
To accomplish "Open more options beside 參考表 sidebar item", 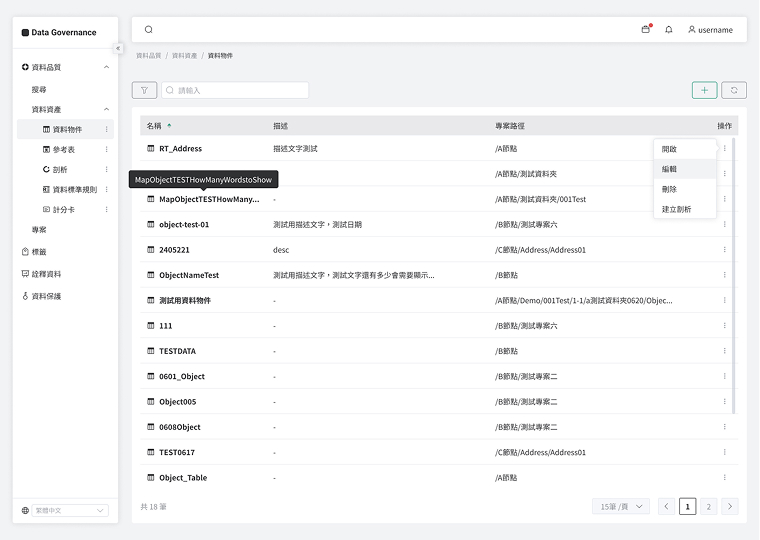I will (x=107, y=149).
